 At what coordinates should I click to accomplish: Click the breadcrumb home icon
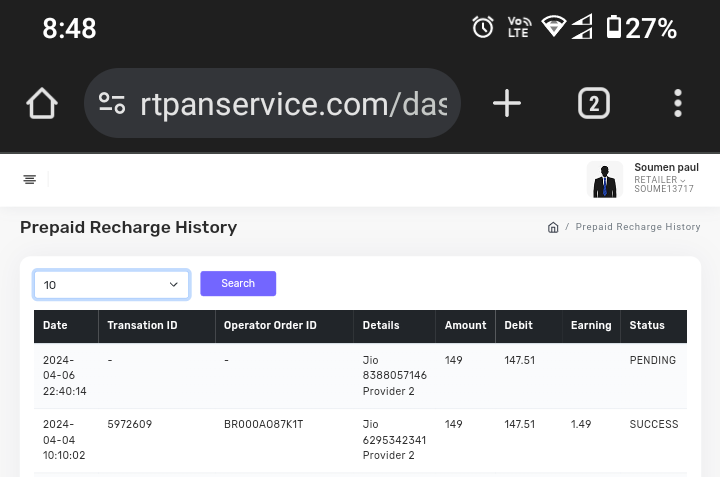click(x=553, y=228)
